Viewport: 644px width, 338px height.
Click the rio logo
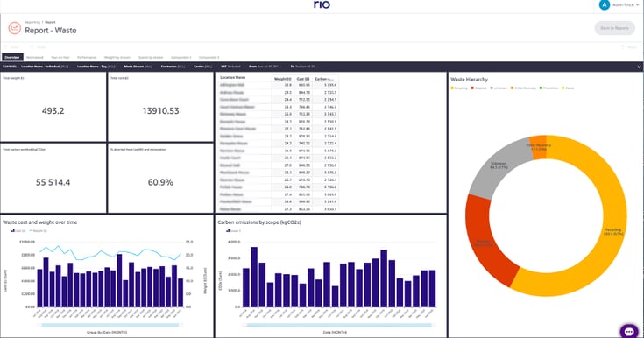322,4
